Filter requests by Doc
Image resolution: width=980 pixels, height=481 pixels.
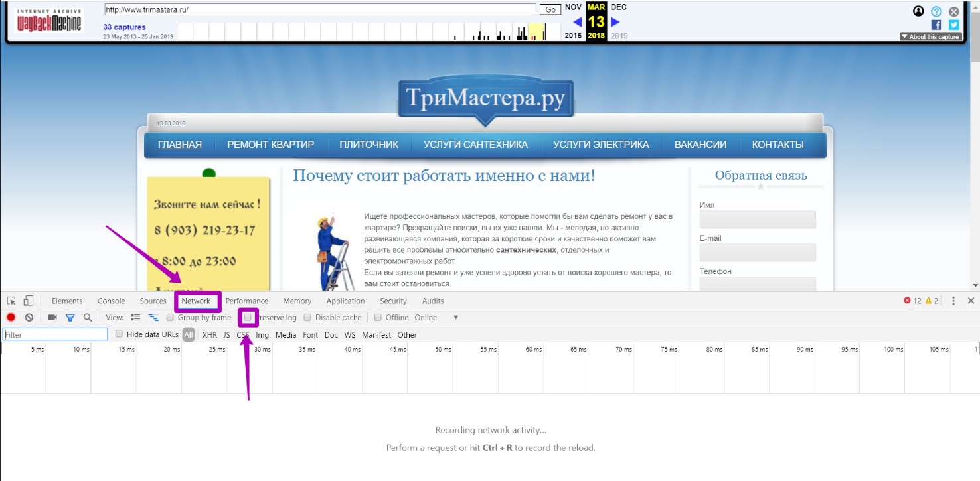331,335
